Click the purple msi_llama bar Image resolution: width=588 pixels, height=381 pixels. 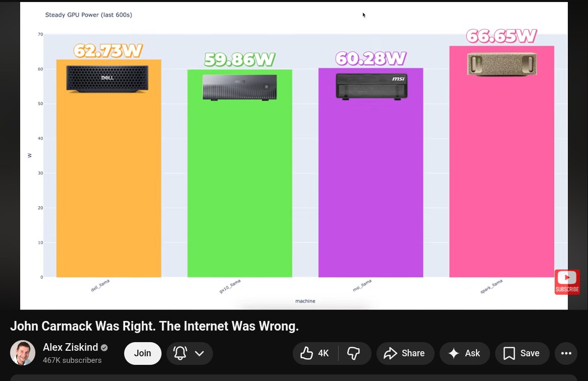(370, 173)
